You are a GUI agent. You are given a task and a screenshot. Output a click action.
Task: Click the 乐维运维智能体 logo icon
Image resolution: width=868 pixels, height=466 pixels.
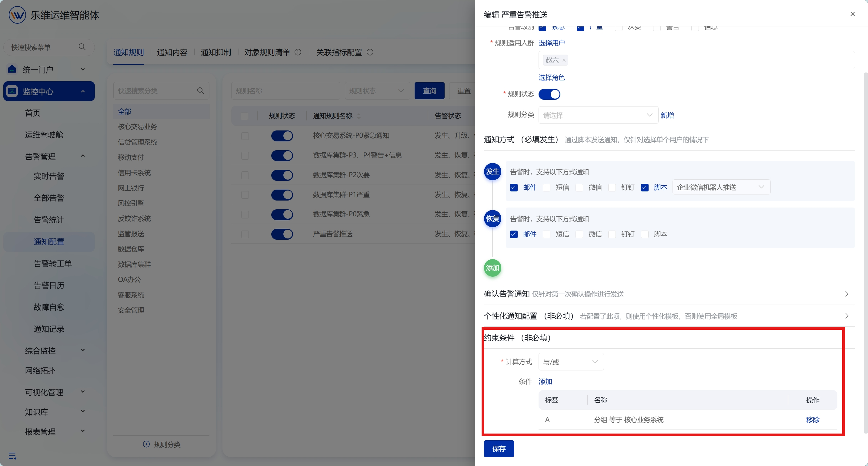[x=17, y=15]
